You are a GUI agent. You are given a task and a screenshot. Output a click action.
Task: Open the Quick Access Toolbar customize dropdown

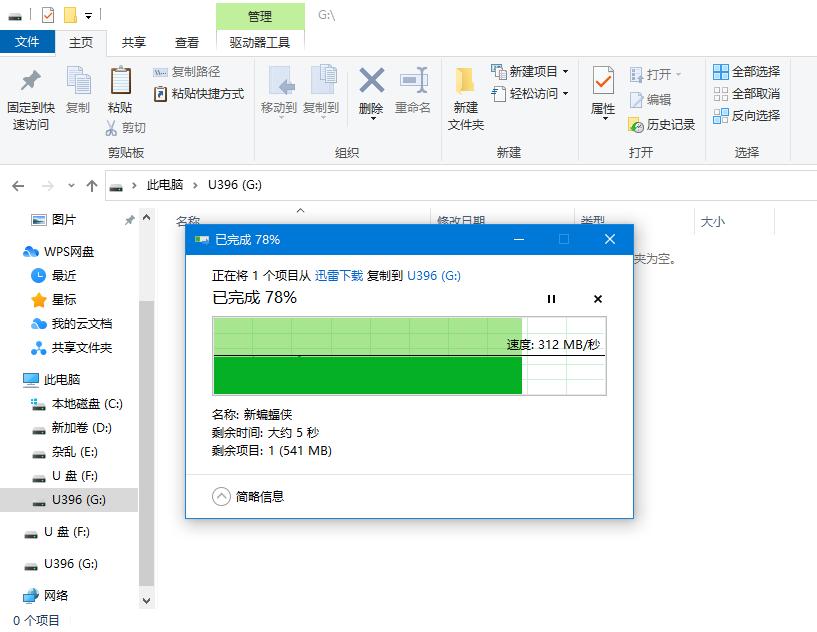[x=89, y=16]
